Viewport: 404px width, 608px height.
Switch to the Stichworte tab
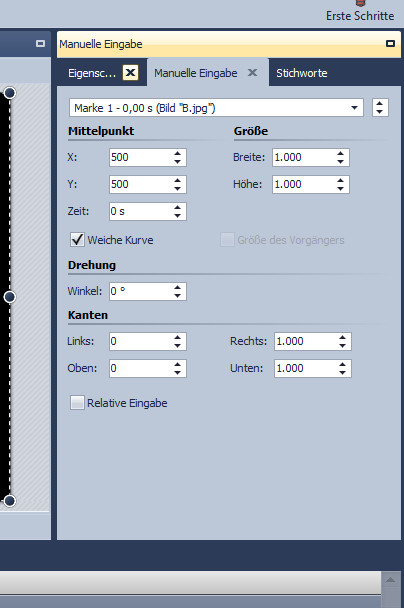pyautogui.click(x=302, y=73)
